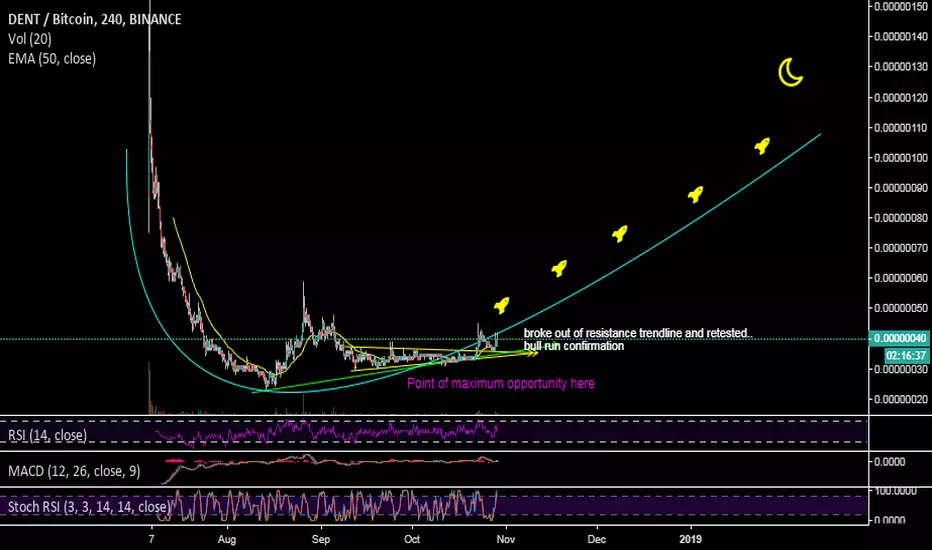This screenshot has height=550, width=932.
Task: Select the rocket icon closest to the moon
Action: [762, 146]
